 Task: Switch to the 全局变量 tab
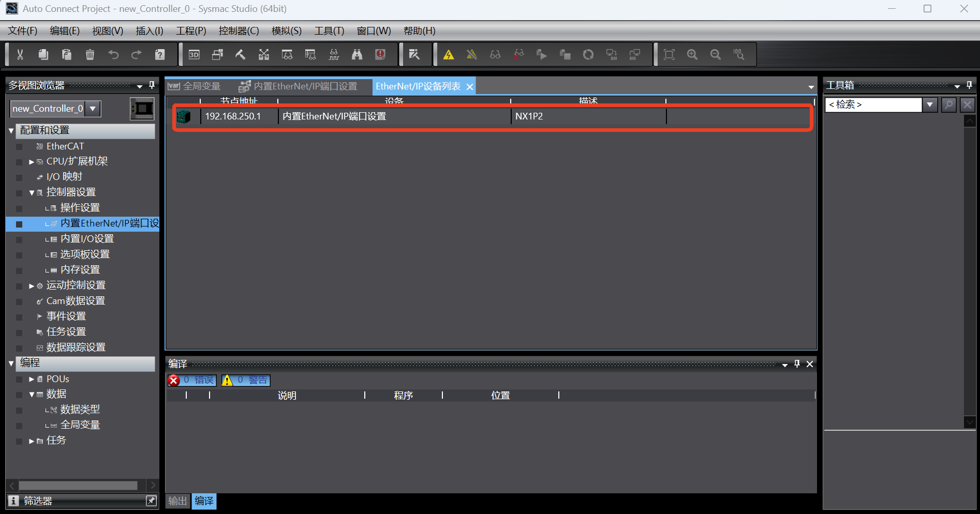click(195, 86)
